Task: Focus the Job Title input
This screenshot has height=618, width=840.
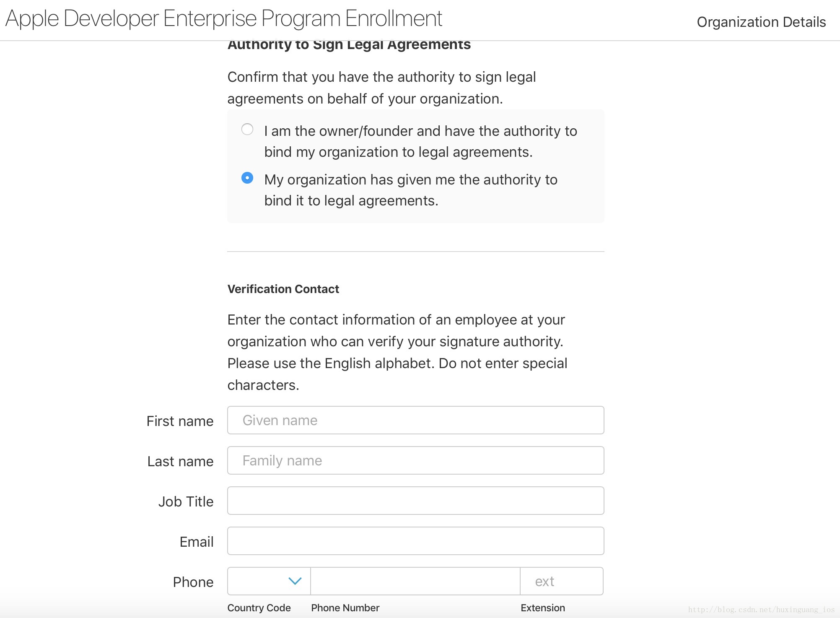Action: coord(415,501)
